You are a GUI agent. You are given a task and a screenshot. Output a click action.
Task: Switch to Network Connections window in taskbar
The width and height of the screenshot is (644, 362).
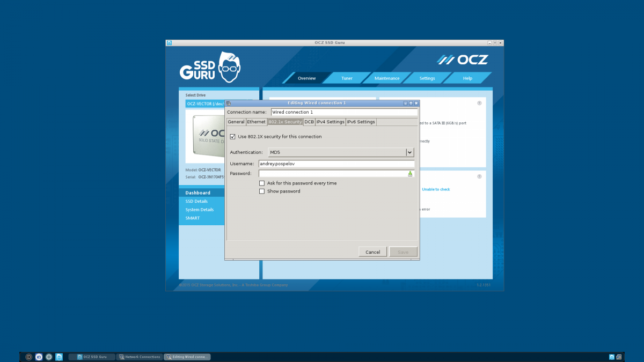click(139, 357)
